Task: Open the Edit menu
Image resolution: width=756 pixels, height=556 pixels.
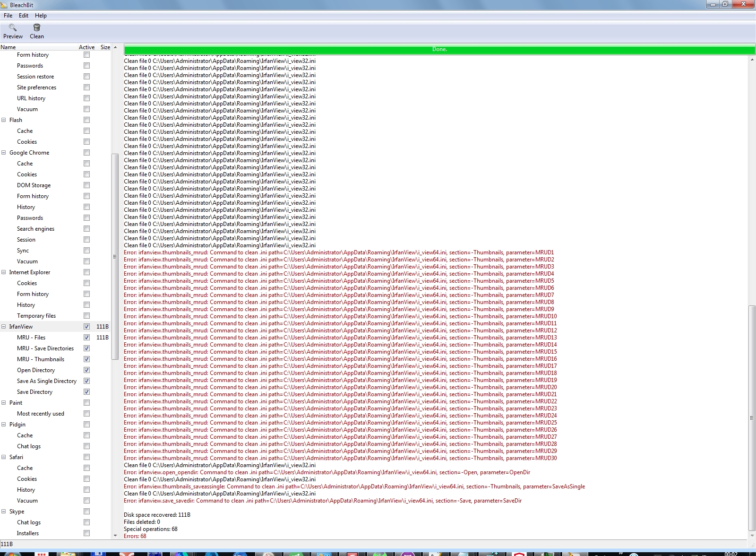Action: [x=24, y=16]
